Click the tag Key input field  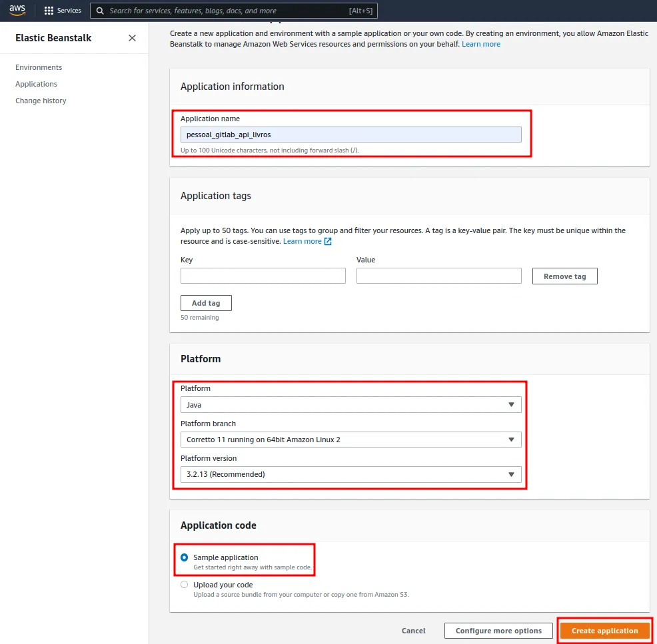tap(263, 276)
